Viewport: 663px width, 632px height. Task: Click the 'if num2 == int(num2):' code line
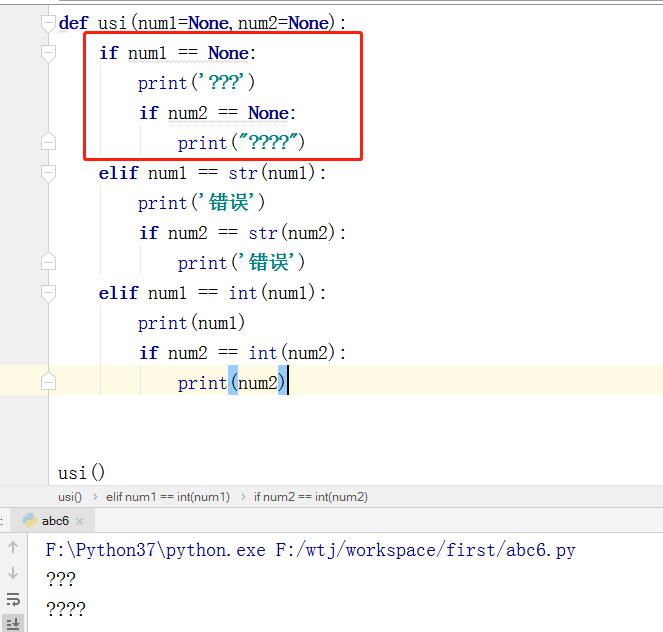[x=243, y=353]
